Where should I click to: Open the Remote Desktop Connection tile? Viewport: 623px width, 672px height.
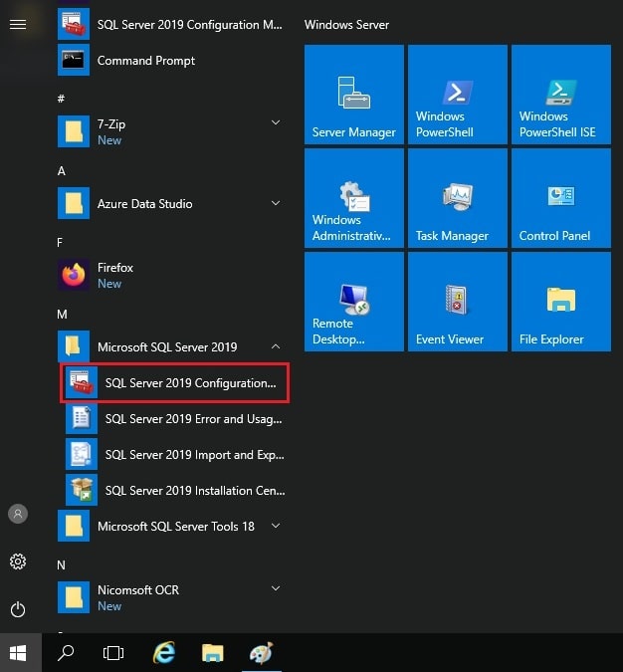tap(354, 302)
